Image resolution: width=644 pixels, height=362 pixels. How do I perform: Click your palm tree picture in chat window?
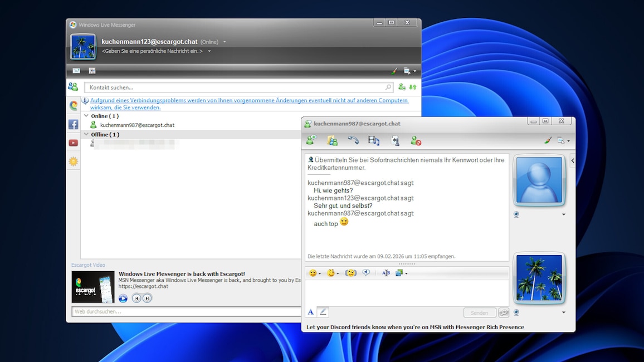coord(539,278)
